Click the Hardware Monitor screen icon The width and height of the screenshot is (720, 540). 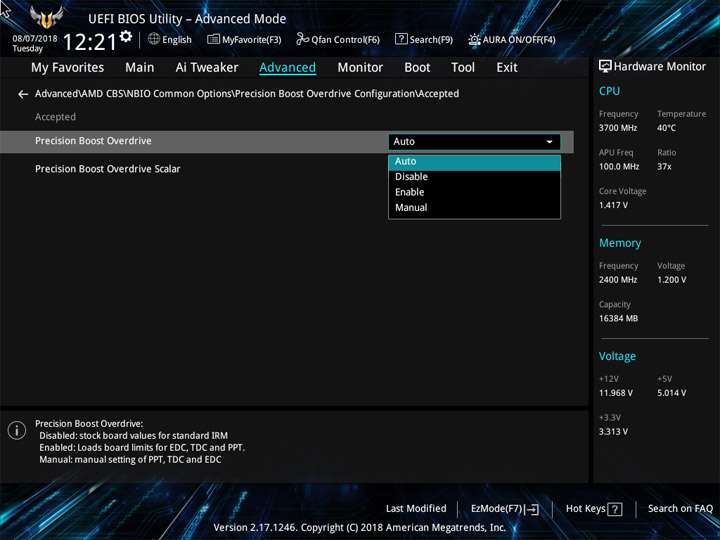coord(605,67)
